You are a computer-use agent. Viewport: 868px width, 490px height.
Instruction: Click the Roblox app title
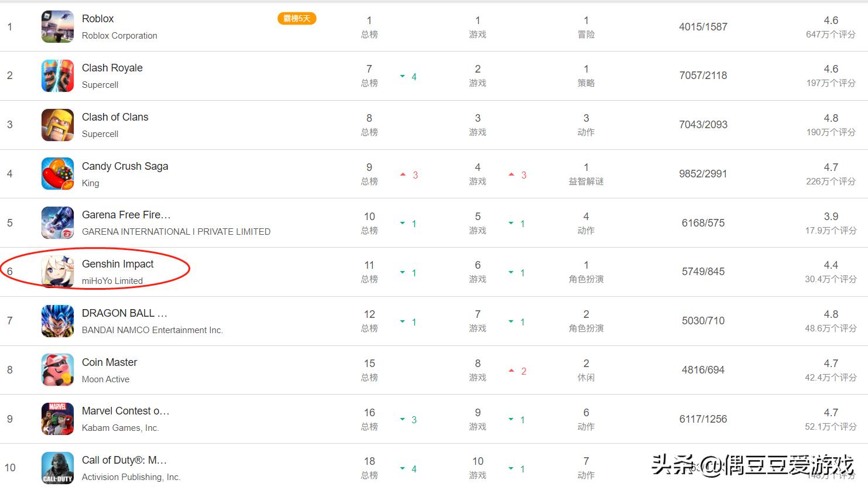pyautogui.click(x=98, y=19)
